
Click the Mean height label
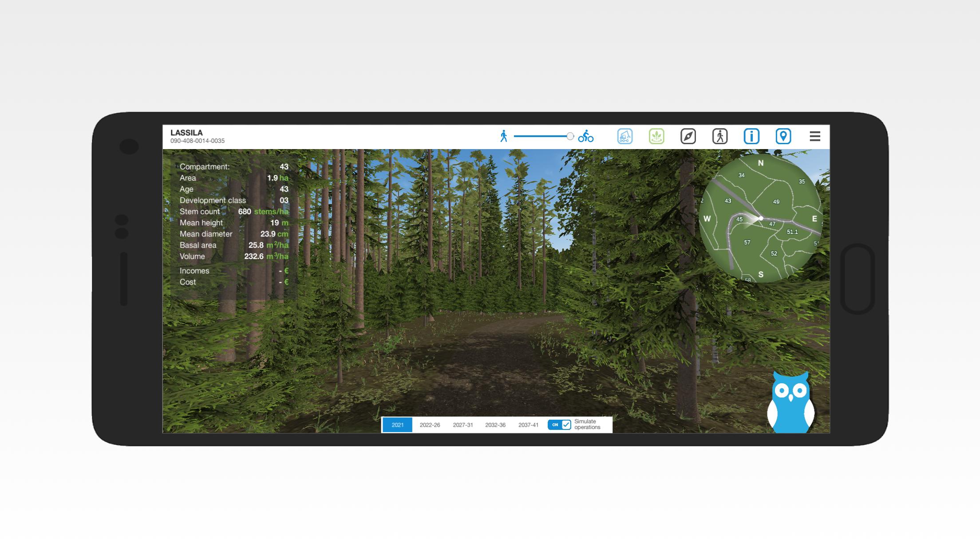[201, 223]
